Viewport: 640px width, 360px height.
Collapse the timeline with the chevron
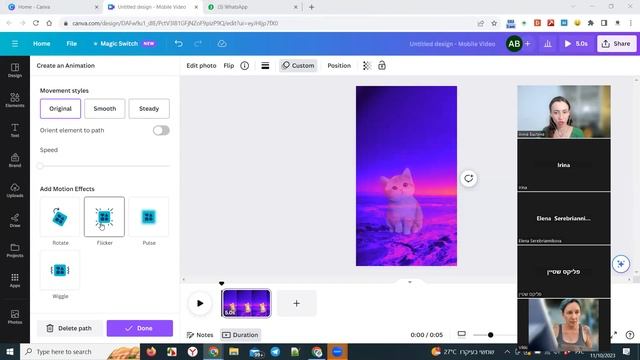(410, 282)
